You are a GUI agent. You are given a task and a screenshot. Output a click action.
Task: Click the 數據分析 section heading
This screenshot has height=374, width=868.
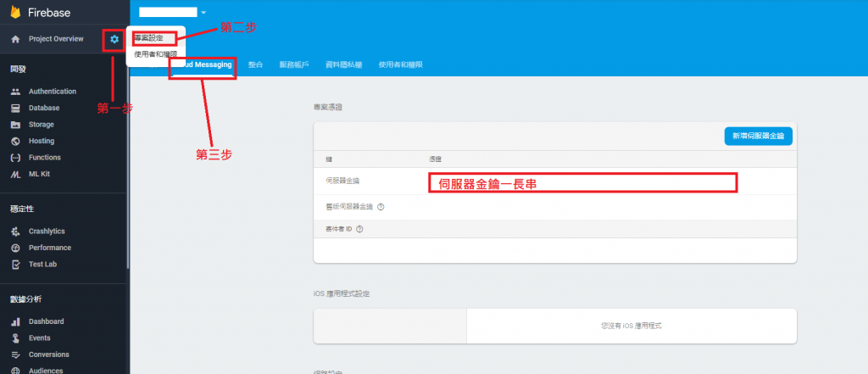26,299
